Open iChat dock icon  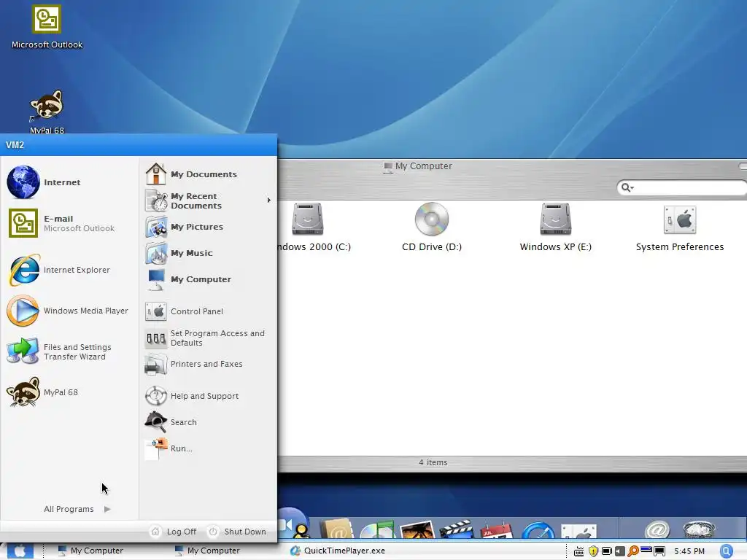(293, 524)
